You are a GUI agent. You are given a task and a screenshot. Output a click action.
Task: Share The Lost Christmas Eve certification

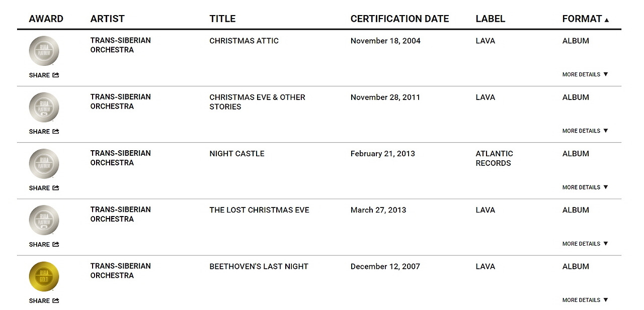(44, 245)
